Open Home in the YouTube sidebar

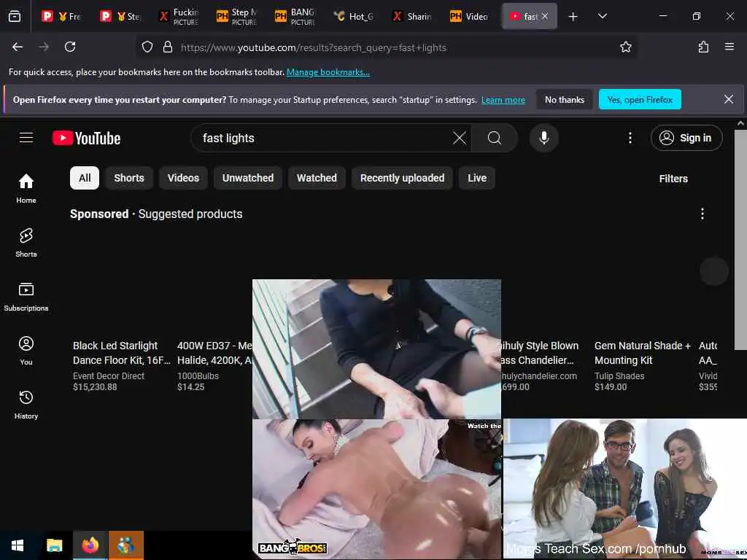tap(26, 188)
